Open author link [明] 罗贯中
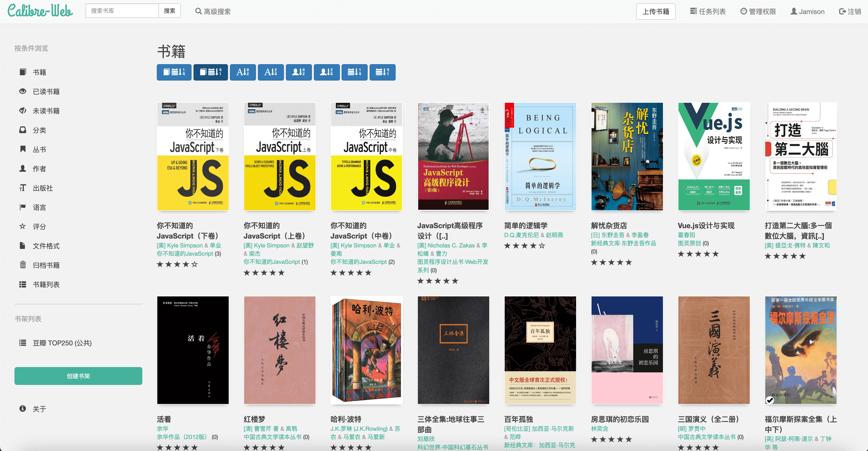868x451 pixels. [691, 429]
